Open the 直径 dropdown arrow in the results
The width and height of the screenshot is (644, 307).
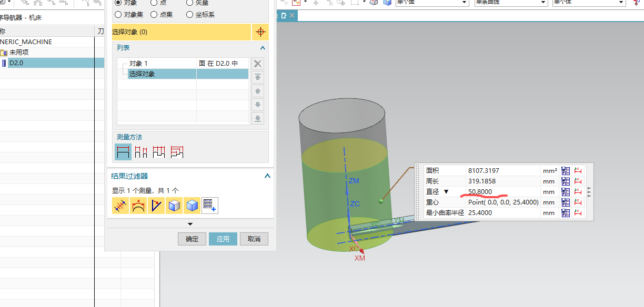446,192
